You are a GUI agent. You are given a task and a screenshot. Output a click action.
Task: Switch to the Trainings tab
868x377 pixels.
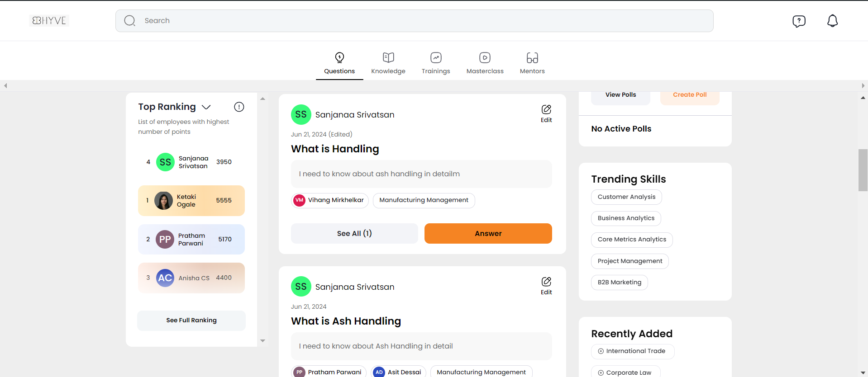436,64
